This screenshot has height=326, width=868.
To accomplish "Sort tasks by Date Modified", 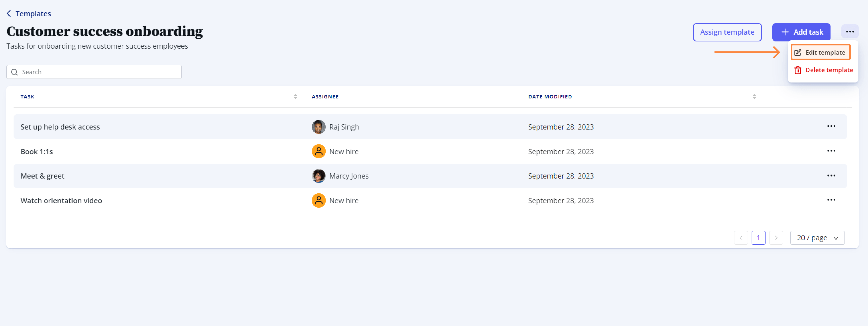I will 754,97.
